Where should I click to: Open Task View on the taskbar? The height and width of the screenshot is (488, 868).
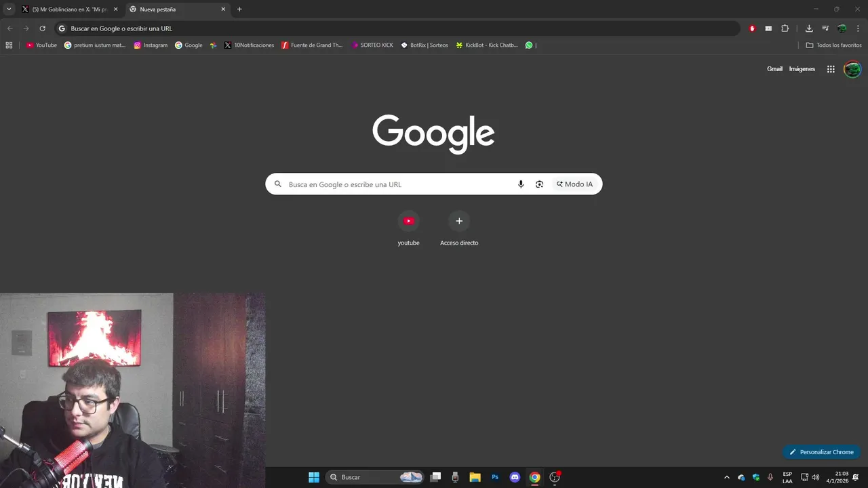pos(436,477)
